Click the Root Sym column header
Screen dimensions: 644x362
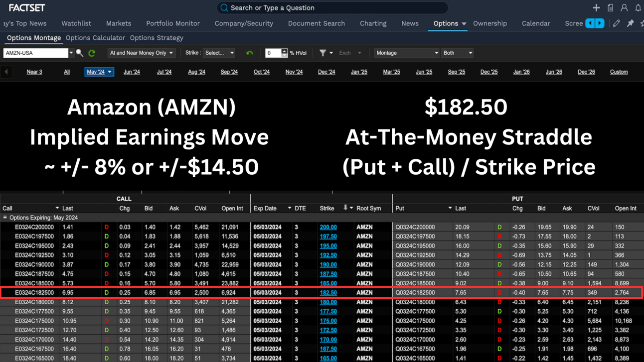(369, 208)
